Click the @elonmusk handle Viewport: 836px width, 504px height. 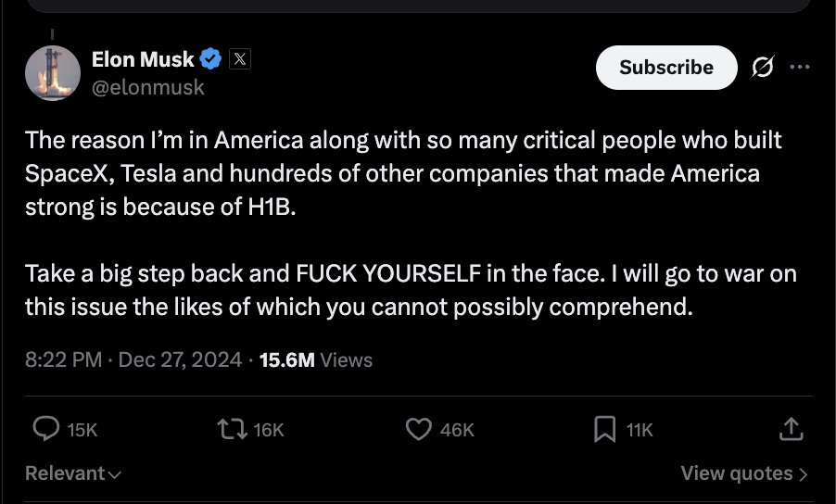[x=148, y=87]
